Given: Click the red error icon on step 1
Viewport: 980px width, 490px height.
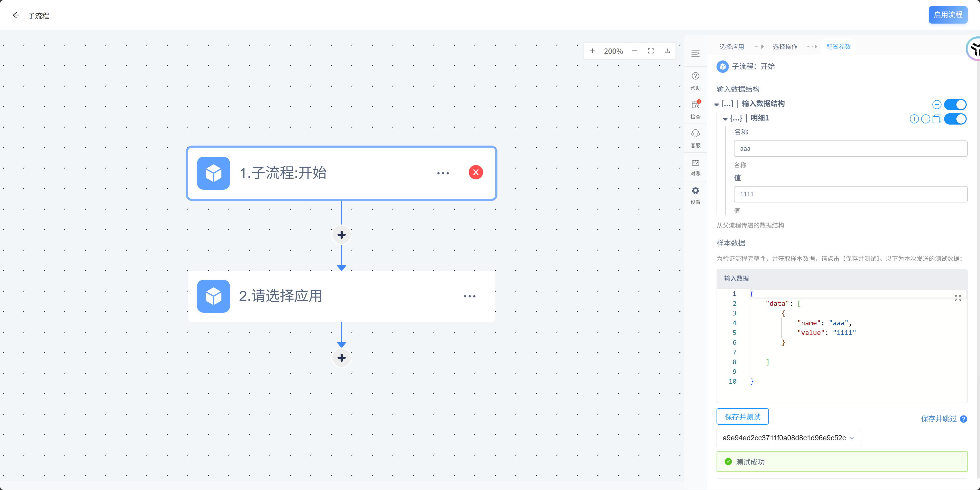Looking at the screenshot, I should [476, 172].
